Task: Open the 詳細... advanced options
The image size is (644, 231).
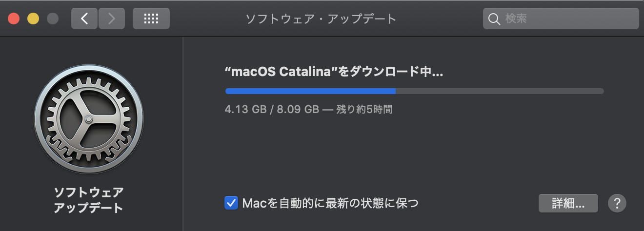Action: pyautogui.click(x=568, y=203)
